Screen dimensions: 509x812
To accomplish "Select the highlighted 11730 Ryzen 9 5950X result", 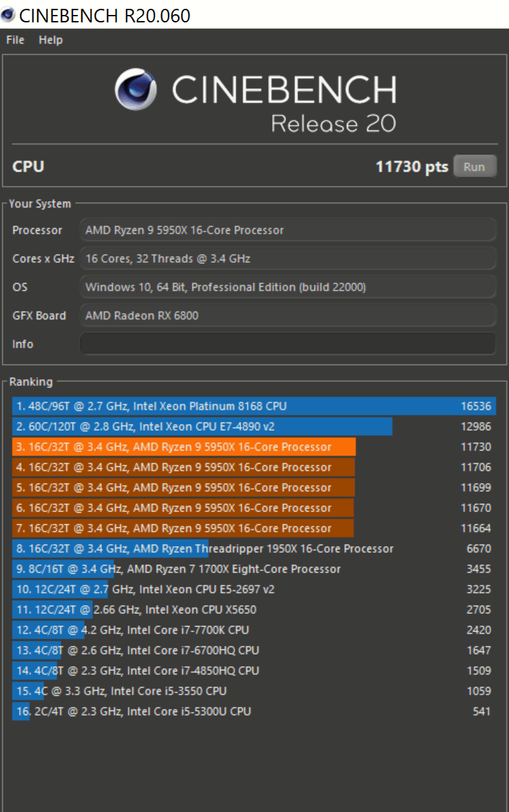I will 254,447.
